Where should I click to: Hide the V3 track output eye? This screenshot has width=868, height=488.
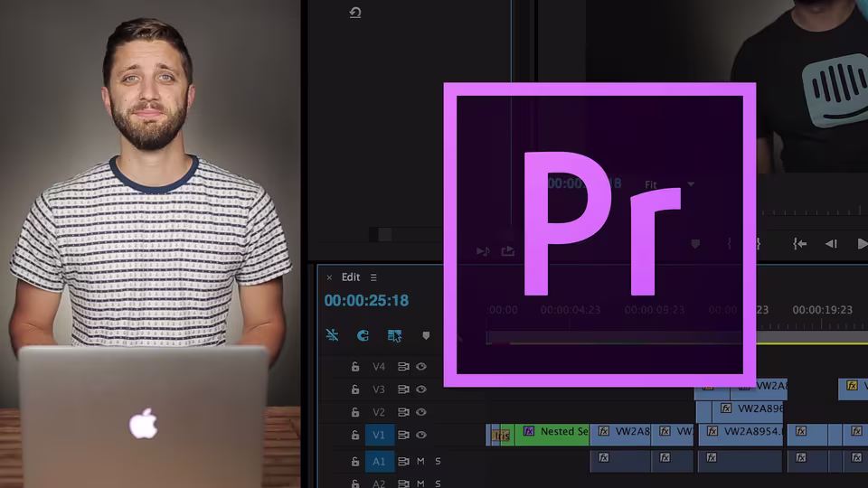coord(421,389)
